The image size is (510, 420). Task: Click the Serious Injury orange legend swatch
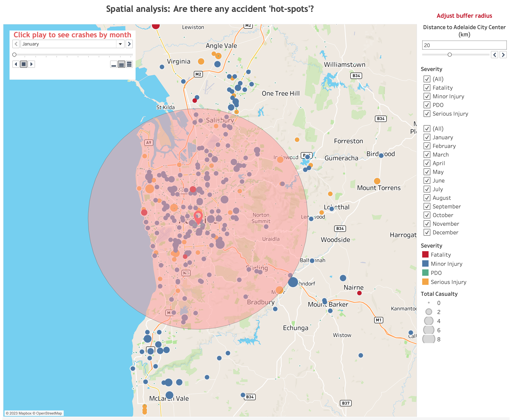pos(425,282)
